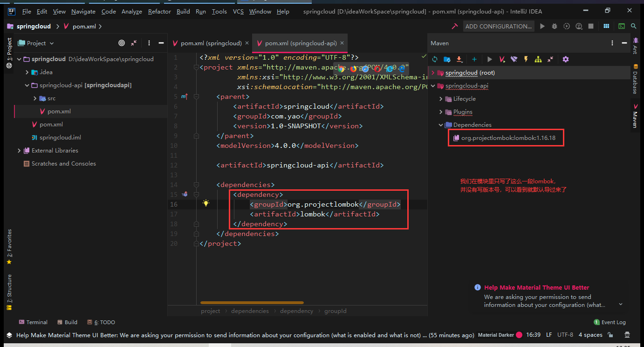Open the Refactor menu

click(x=159, y=11)
